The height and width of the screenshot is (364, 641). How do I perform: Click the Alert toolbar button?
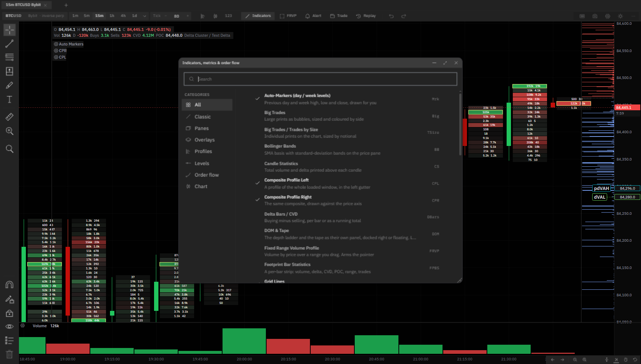[313, 16]
